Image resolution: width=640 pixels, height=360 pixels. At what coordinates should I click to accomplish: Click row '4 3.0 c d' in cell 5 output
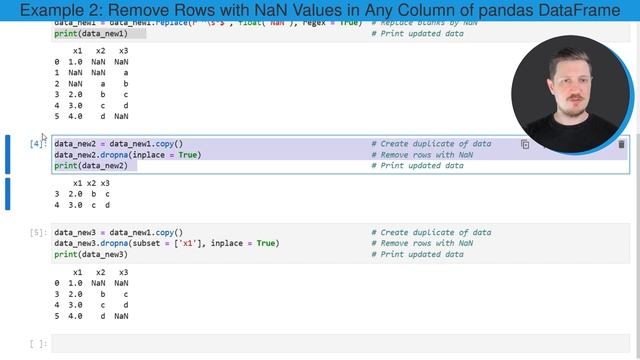(91, 305)
